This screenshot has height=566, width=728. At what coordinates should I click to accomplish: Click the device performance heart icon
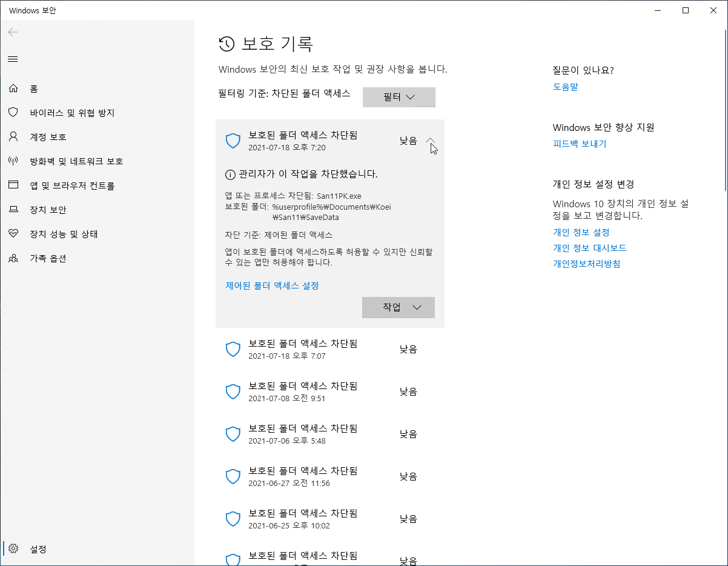click(x=13, y=234)
